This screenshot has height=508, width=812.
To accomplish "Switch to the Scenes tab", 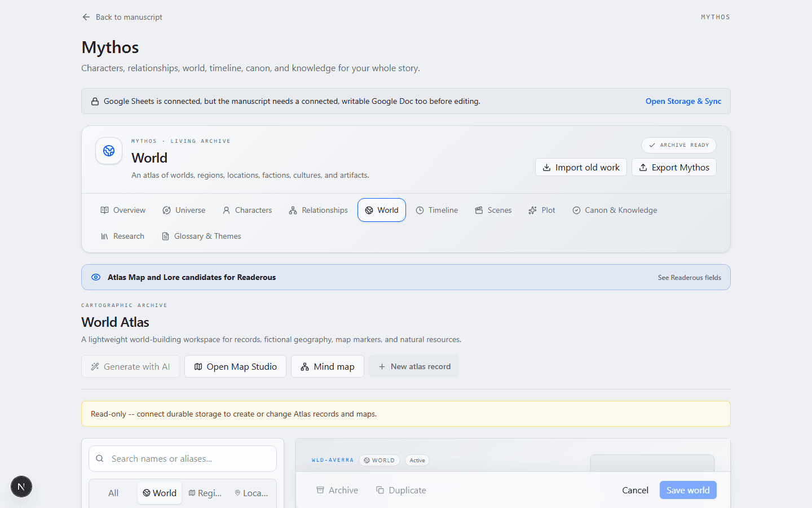I will click(493, 210).
